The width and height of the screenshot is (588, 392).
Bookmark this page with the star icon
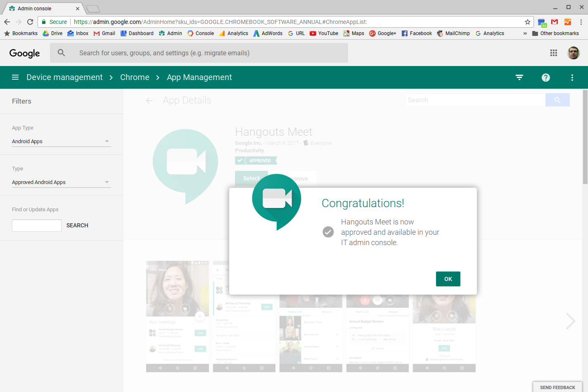click(527, 22)
